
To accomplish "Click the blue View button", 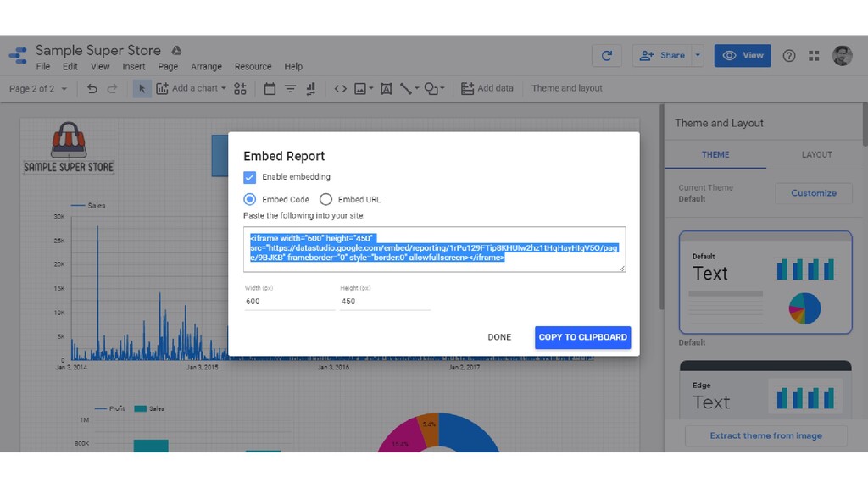I will click(743, 55).
